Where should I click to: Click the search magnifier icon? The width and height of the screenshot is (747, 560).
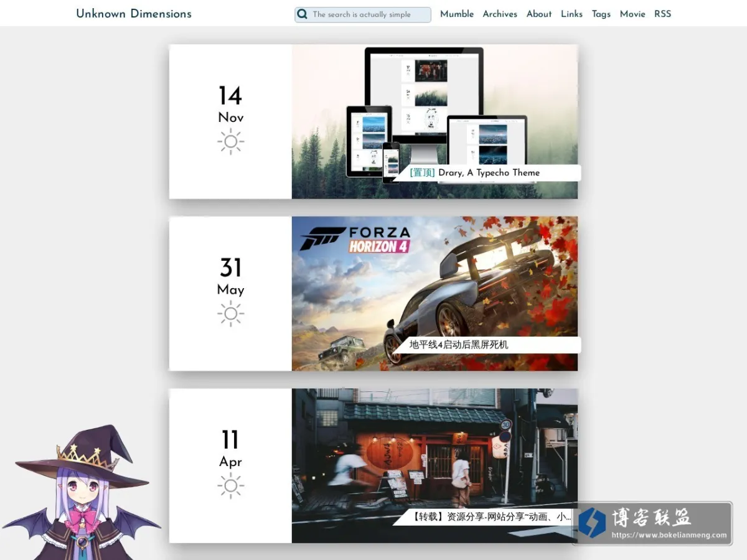303,14
